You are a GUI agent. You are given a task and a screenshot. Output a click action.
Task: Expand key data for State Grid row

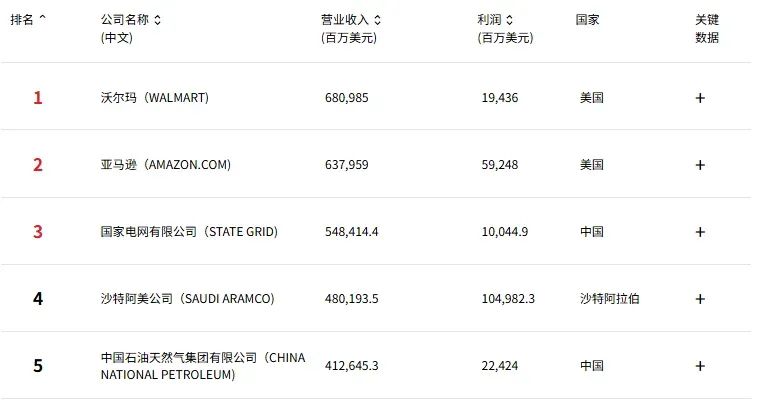(700, 232)
